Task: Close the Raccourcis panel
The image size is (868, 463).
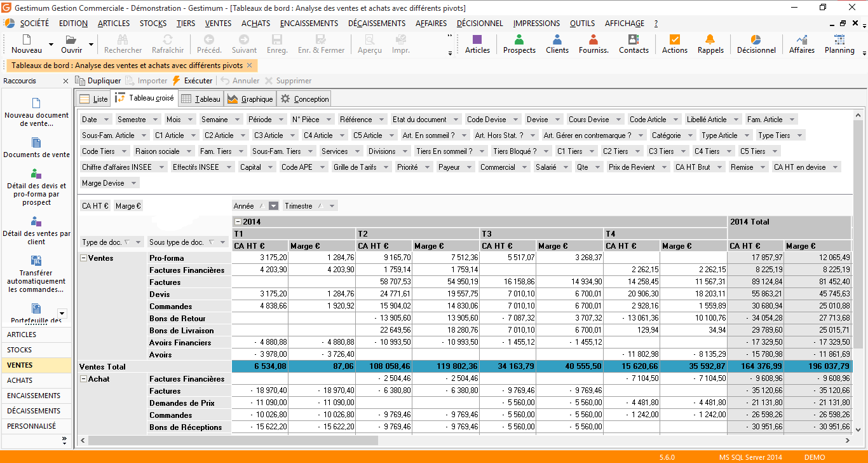Action: [x=65, y=81]
